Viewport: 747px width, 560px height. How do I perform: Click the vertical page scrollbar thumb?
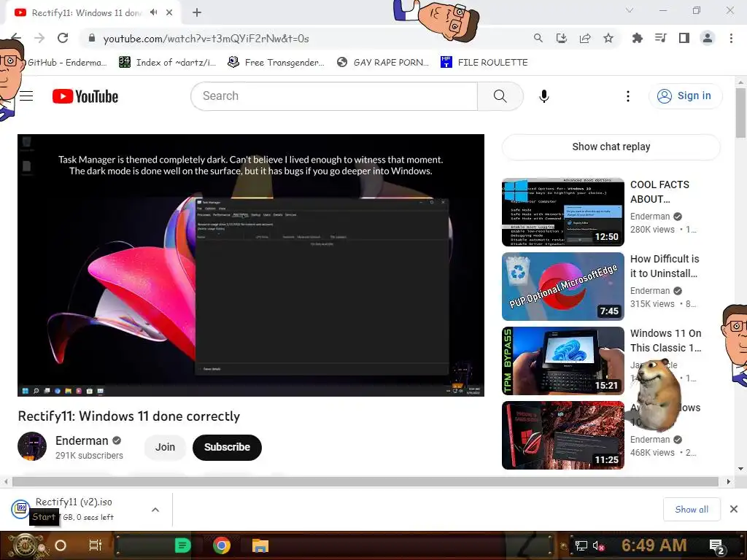coord(741,112)
